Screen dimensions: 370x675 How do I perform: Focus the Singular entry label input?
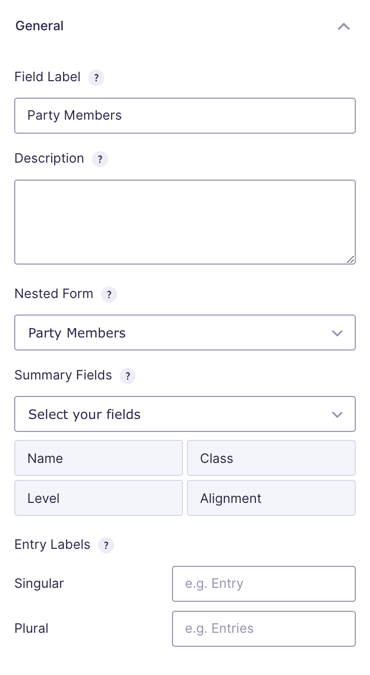pos(264,584)
